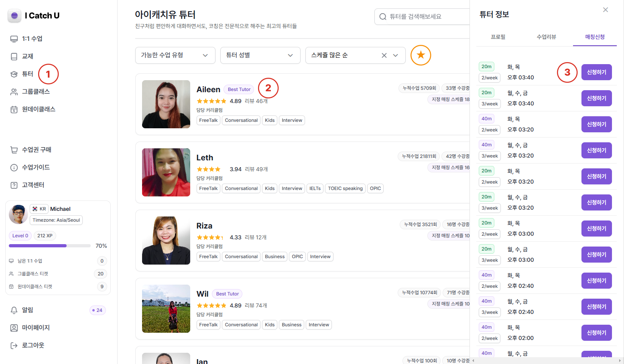Click Wil's Kids curriculum tag
This screenshot has height=364, width=624.
pos(270,325)
